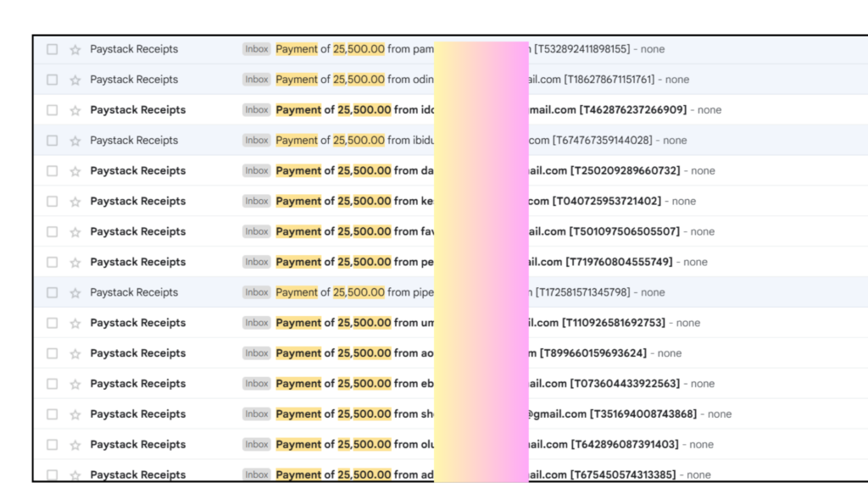Star the email with transaction T532892411898155
The image size is (868, 488).
point(75,49)
